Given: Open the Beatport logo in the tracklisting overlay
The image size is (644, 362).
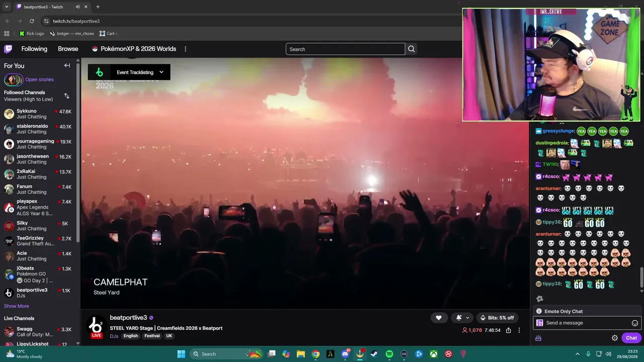Looking at the screenshot, I should click(99, 72).
